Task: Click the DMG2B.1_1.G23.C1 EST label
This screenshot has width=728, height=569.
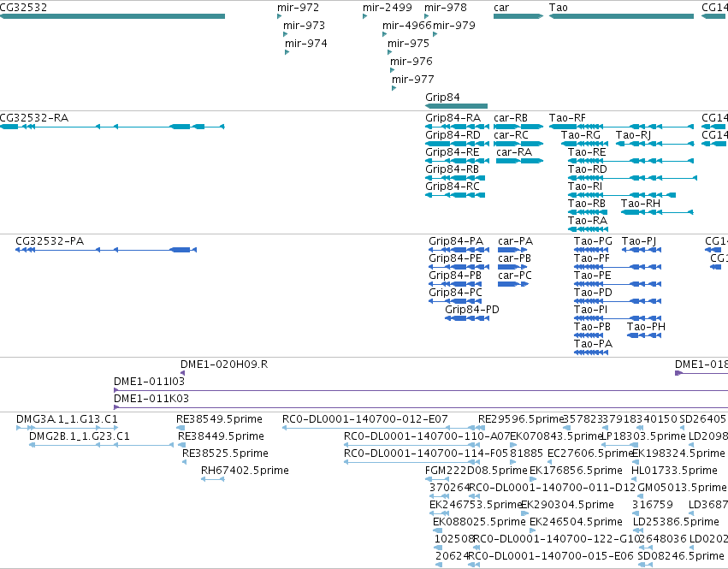Action: (80, 436)
